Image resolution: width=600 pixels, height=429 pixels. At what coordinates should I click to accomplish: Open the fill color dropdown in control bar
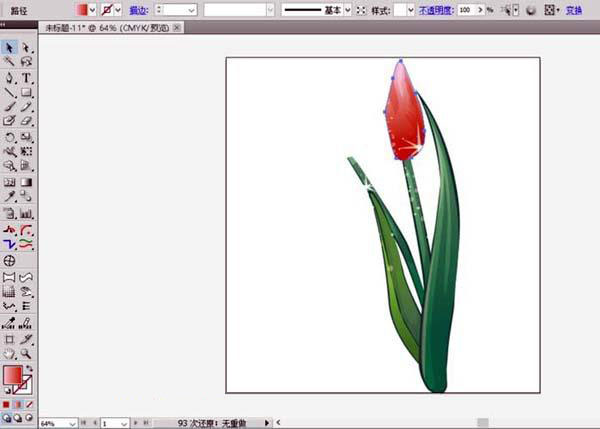[93, 9]
